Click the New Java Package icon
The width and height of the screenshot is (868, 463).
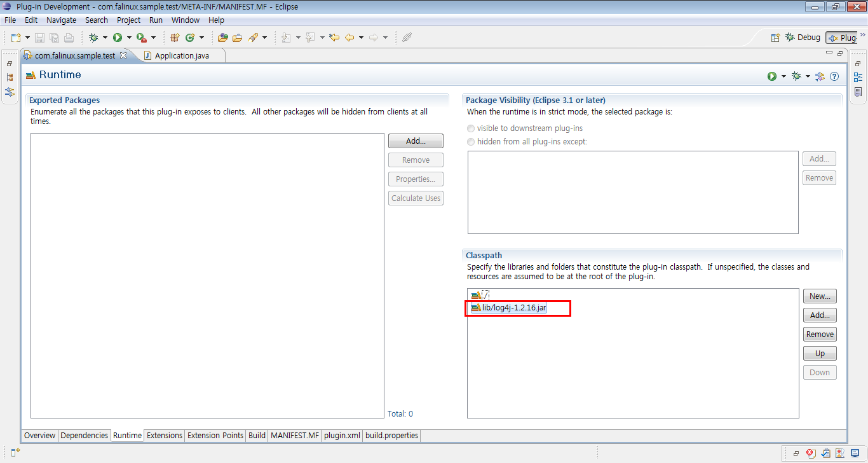tap(175, 38)
